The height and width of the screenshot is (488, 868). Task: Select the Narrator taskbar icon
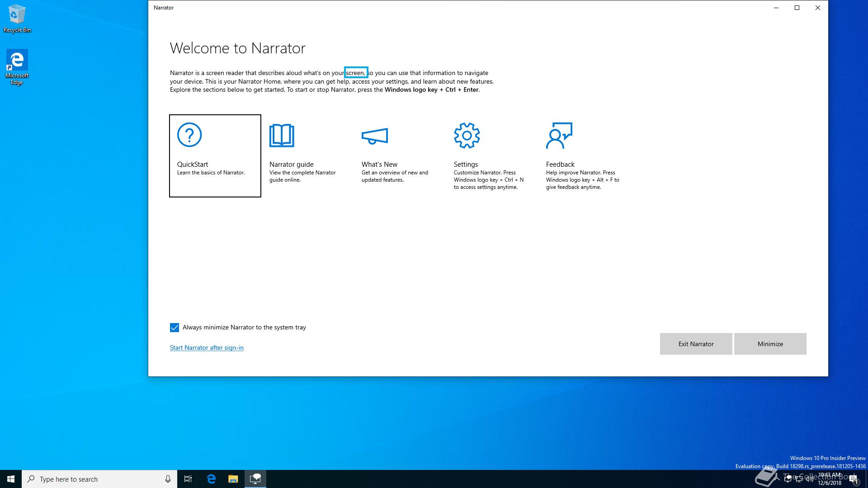[x=255, y=479]
